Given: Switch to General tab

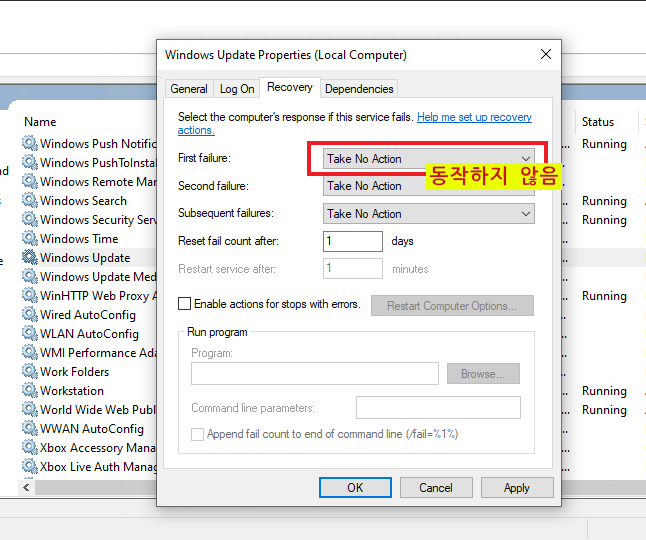Looking at the screenshot, I should point(189,89).
